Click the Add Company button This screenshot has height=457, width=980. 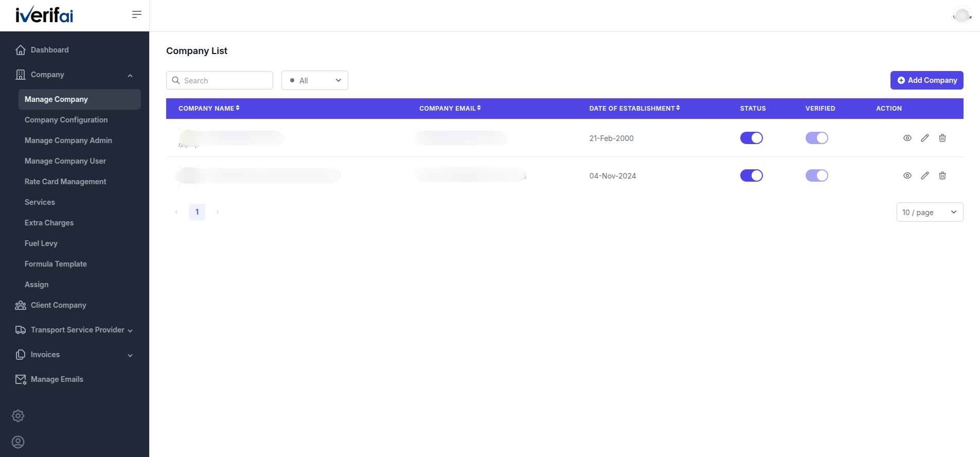pyautogui.click(x=927, y=80)
